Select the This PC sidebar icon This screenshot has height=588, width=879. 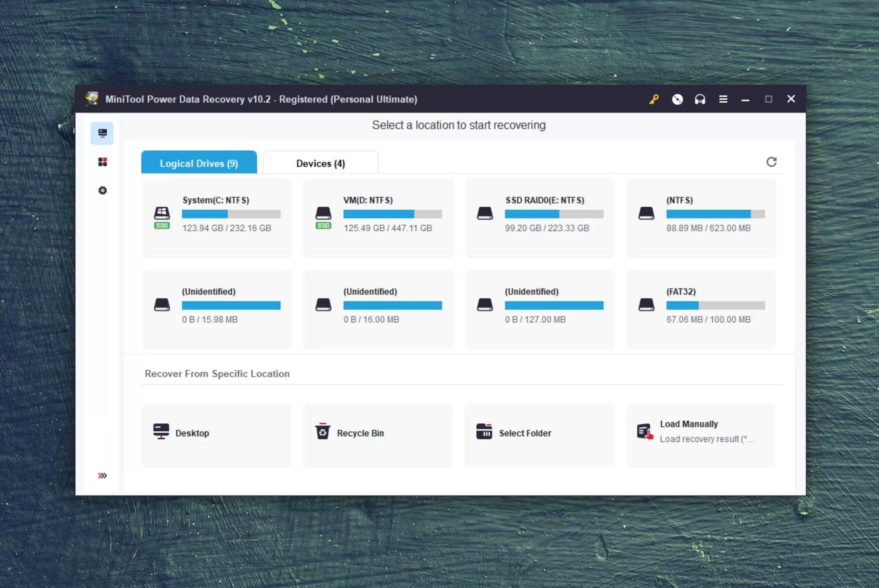click(x=102, y=133)
